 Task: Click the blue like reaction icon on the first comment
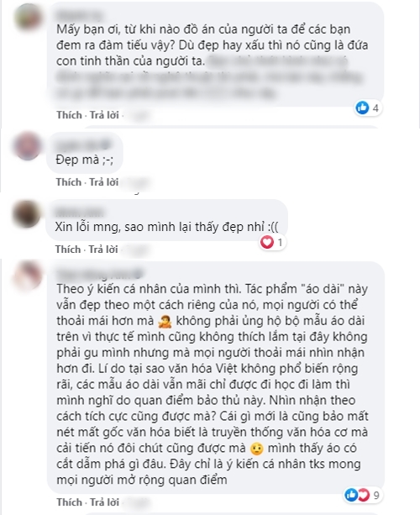[x=363, y=108]
